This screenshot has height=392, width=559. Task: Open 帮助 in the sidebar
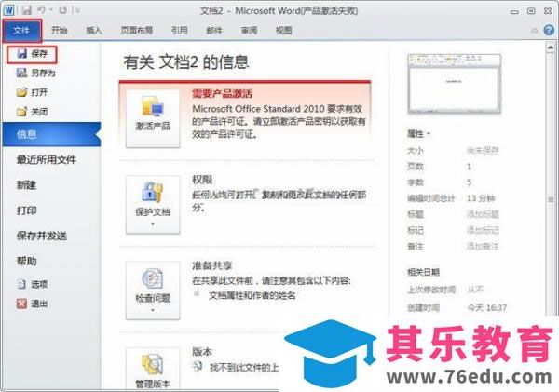[x=26, y=261]
